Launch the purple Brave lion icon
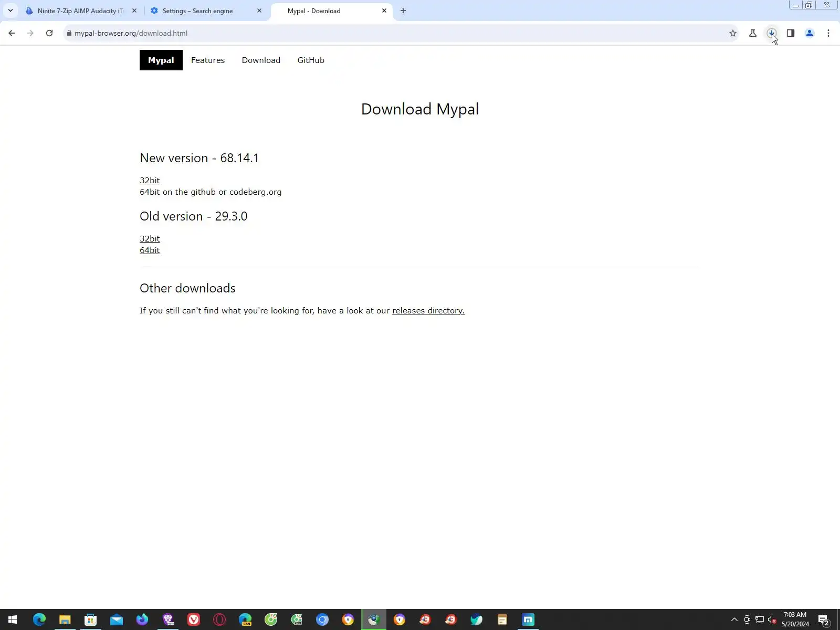The height and width of the screenshot is (630, 840). (x=168, y=619)
